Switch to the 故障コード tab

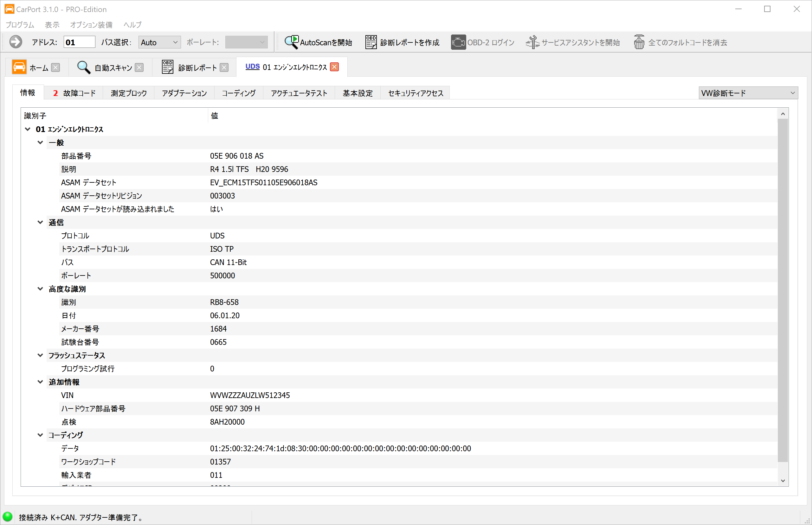74,93
